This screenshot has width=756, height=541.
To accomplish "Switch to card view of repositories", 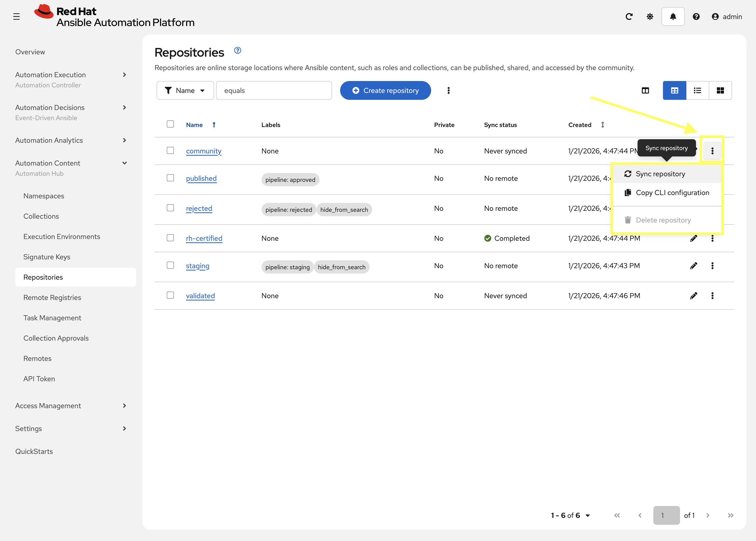I will tap(721, 90).
